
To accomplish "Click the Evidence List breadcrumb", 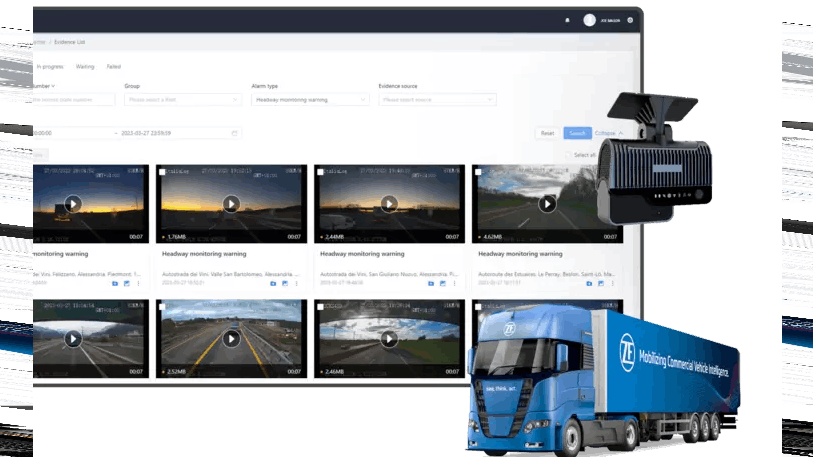I will [69, 42].
